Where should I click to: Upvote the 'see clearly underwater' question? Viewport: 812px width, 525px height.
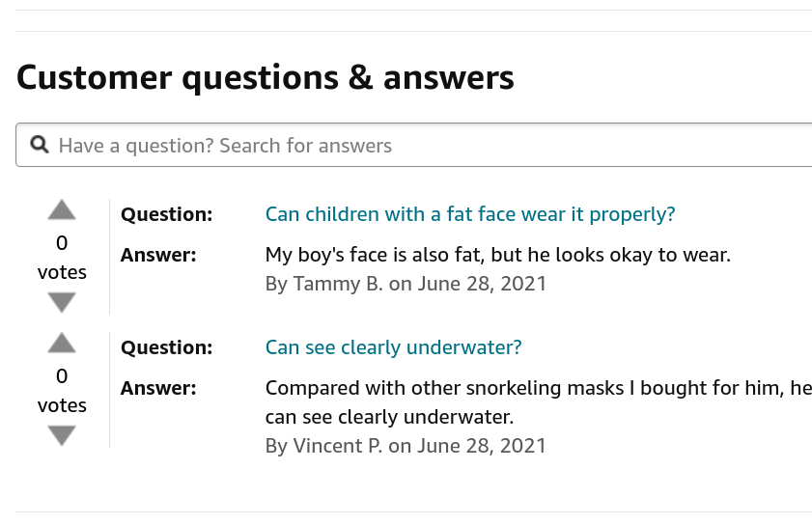[62, 344]
